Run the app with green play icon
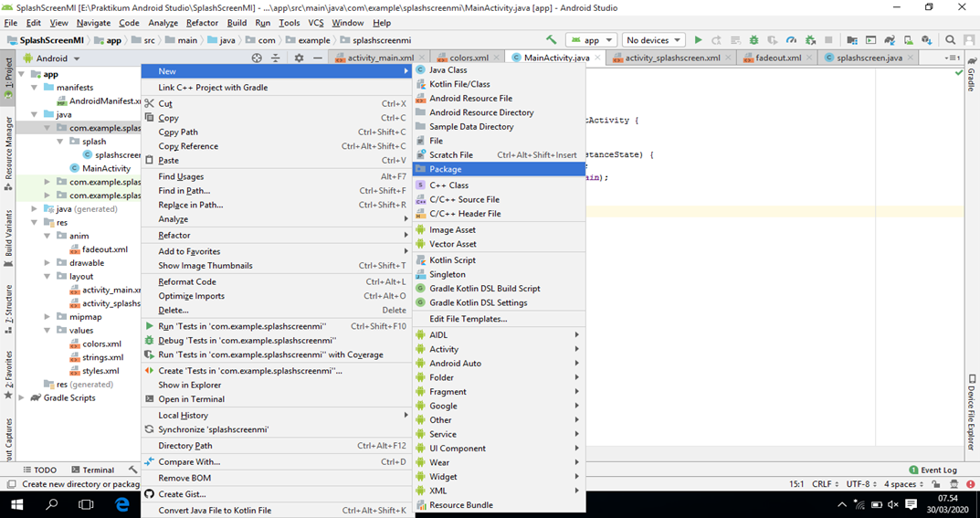980x518 pixels. pos(698,40)
